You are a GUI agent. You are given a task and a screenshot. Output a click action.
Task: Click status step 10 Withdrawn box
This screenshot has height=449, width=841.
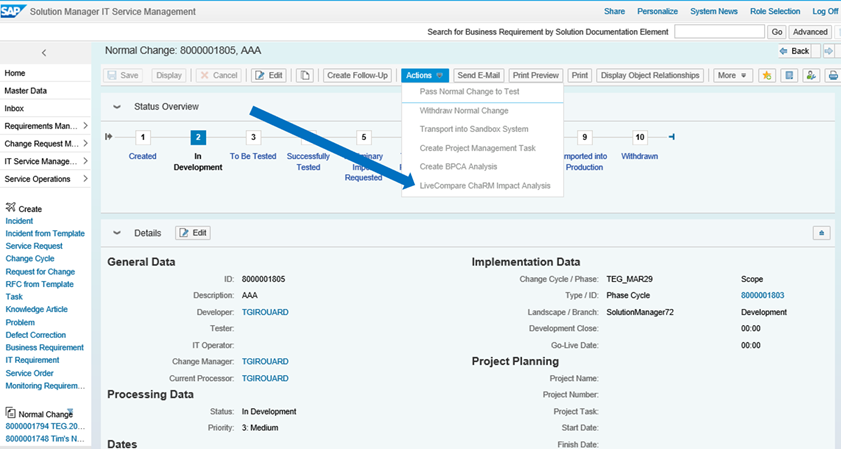coord(640,137)
